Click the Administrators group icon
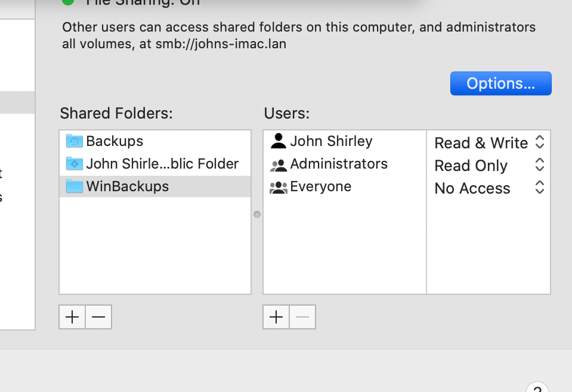572x392 pixels. (x=278, y=164)
